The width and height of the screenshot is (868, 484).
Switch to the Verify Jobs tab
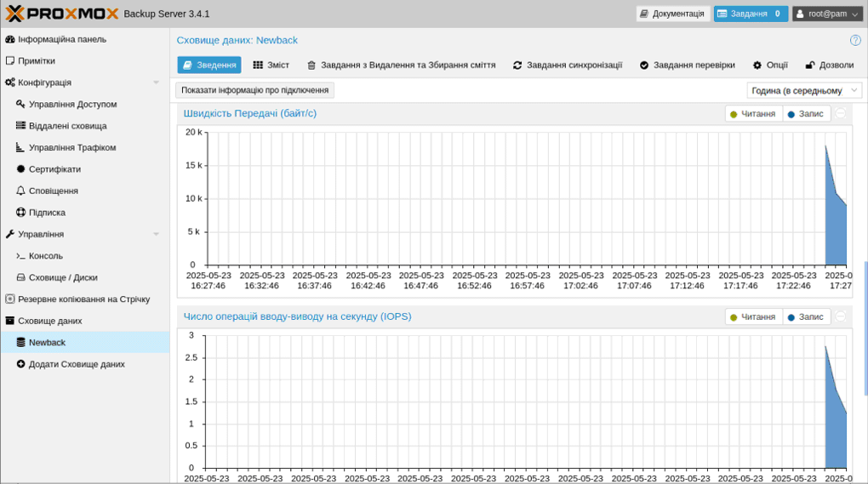click(687, 65)
